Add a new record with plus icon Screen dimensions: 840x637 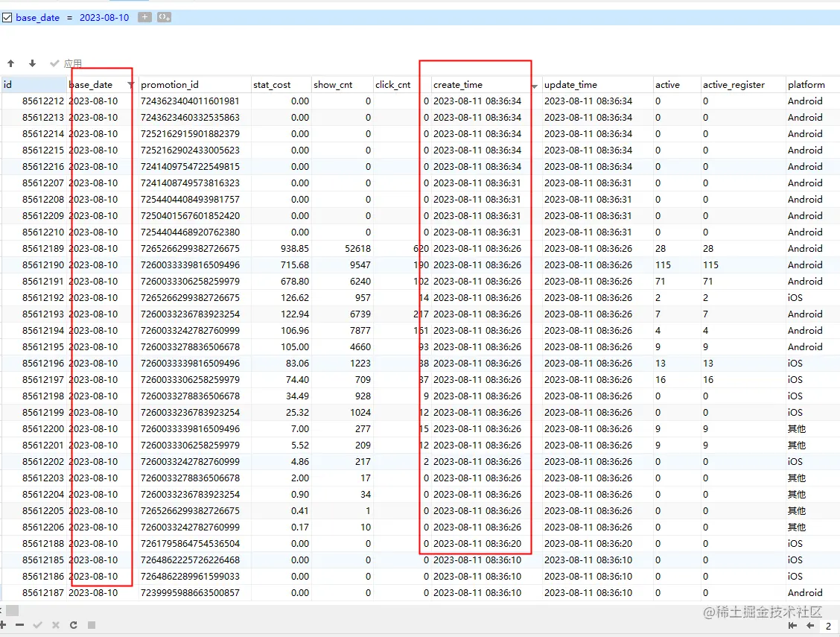point(3,624)
